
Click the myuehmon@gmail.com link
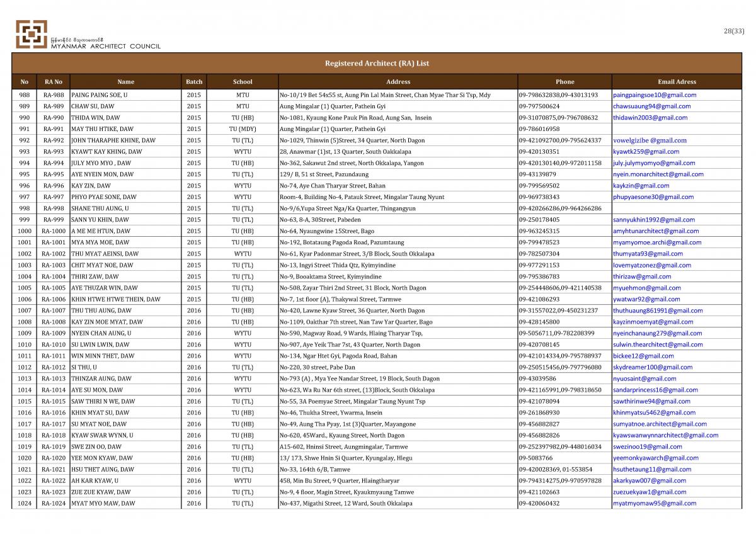[x=647, y=288]
